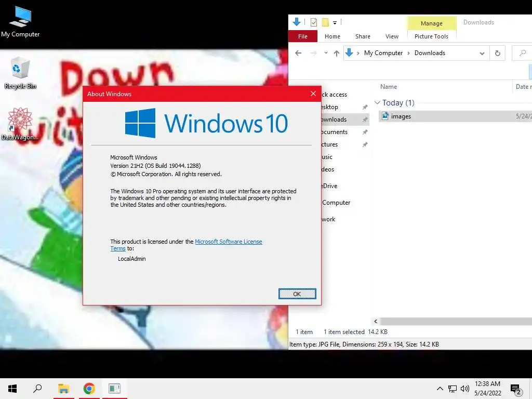Open taskbar search magnifier
Screen dimensions: 532x399
pyautogui.click(x=37, y=389)
